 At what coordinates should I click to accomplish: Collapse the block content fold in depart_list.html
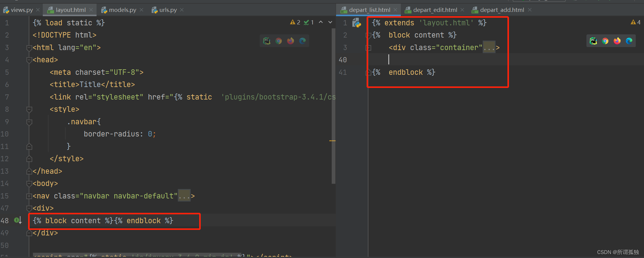point(368,35)
